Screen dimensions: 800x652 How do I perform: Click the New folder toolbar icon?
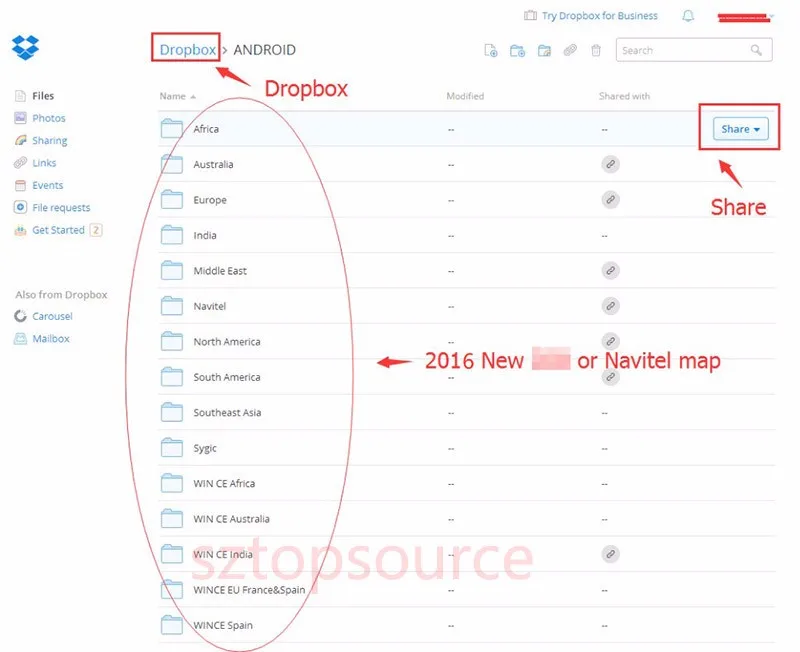(x=517, y=51)
